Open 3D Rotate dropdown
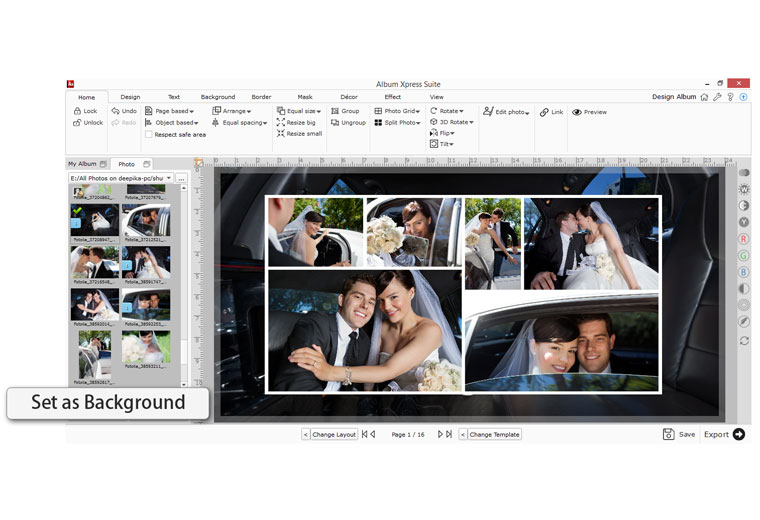The image size is (760, 520). 451,122
